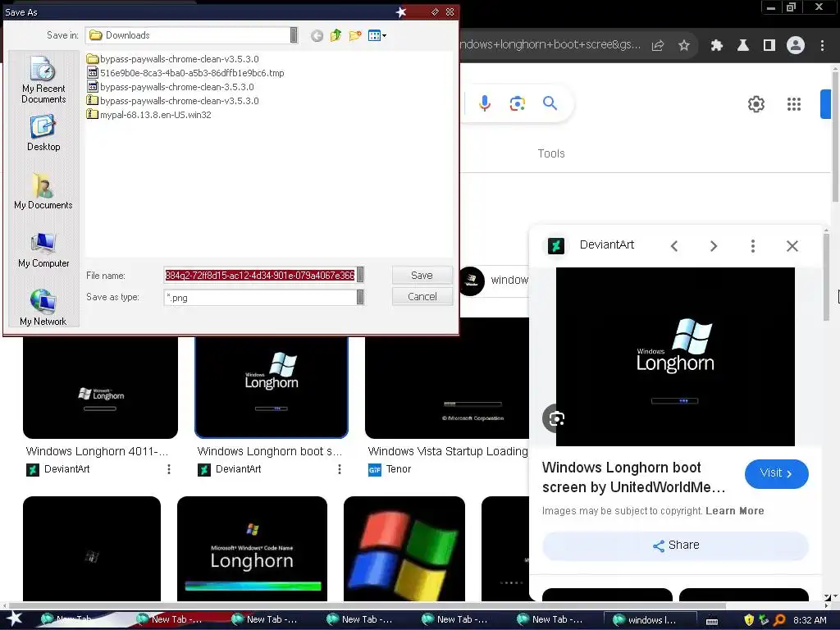Bookmark this page with star icon
The height and width of the screenshot is (630, 840).
[x=684, y=46]
